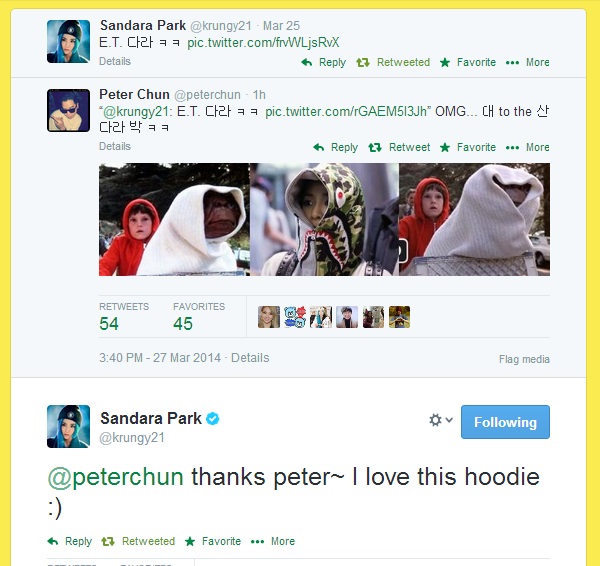Open Sandara Park's avatar in the top tweet

click(68, 41)
